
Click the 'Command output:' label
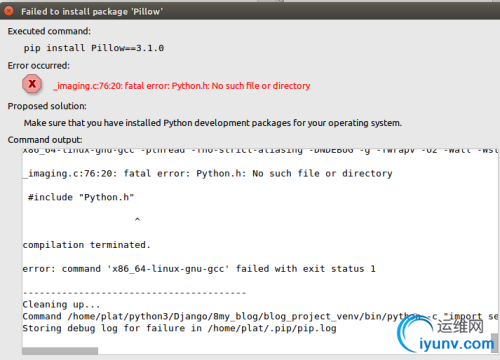45,140
